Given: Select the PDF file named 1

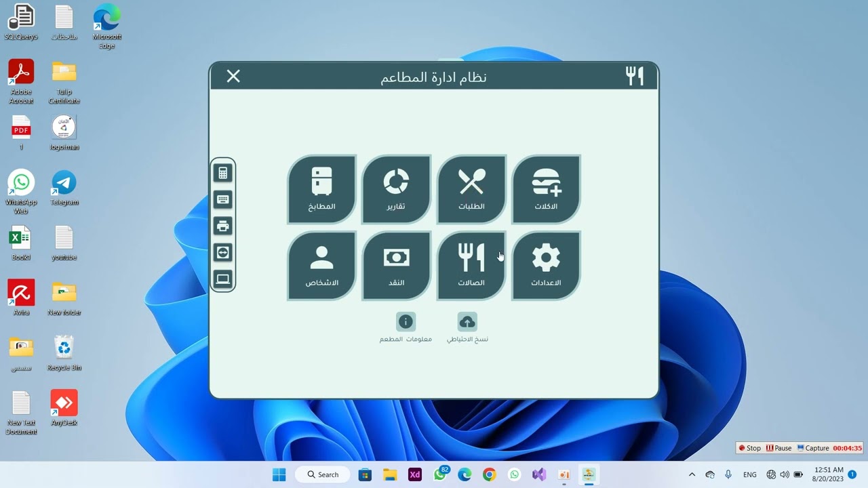Looking at the screenshot, I should [21, 133].
